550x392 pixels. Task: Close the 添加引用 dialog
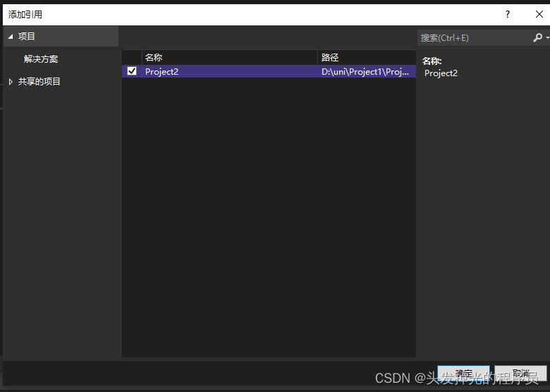click(539, 14)
